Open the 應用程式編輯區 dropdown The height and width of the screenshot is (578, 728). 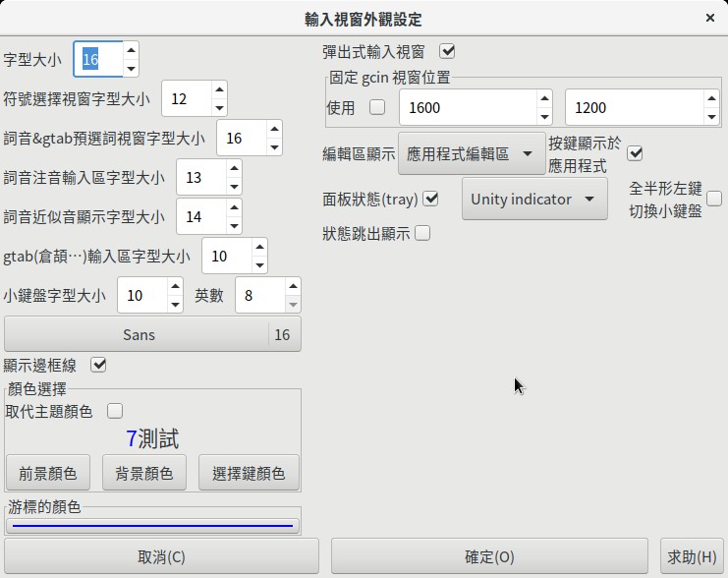472,154
